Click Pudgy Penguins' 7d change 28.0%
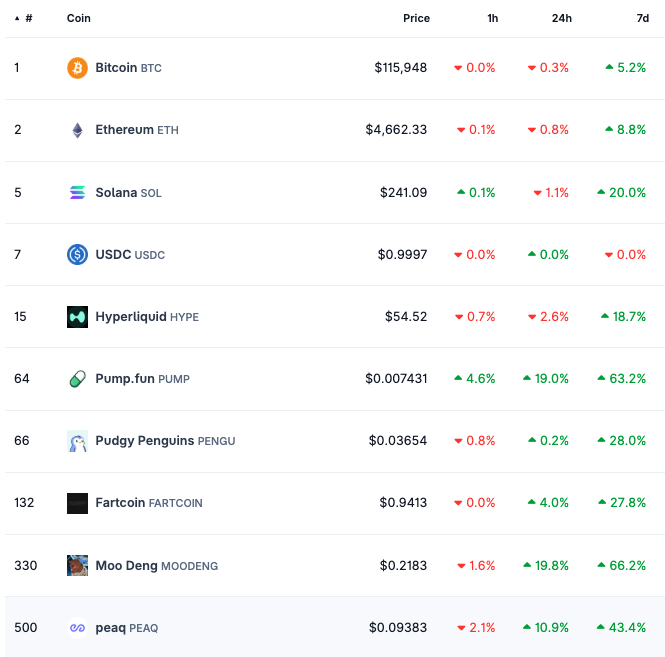This screenshot has height=657, width=665. click(621, 441)
